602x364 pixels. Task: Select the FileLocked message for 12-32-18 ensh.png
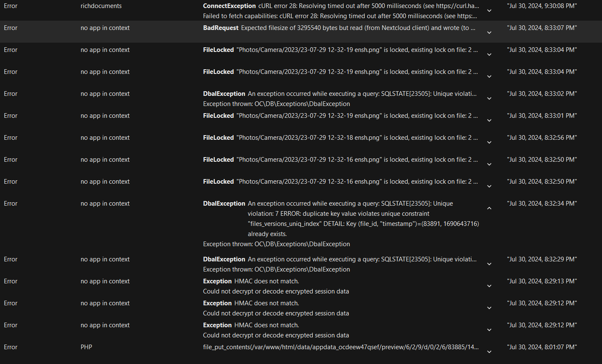(357, 138)
